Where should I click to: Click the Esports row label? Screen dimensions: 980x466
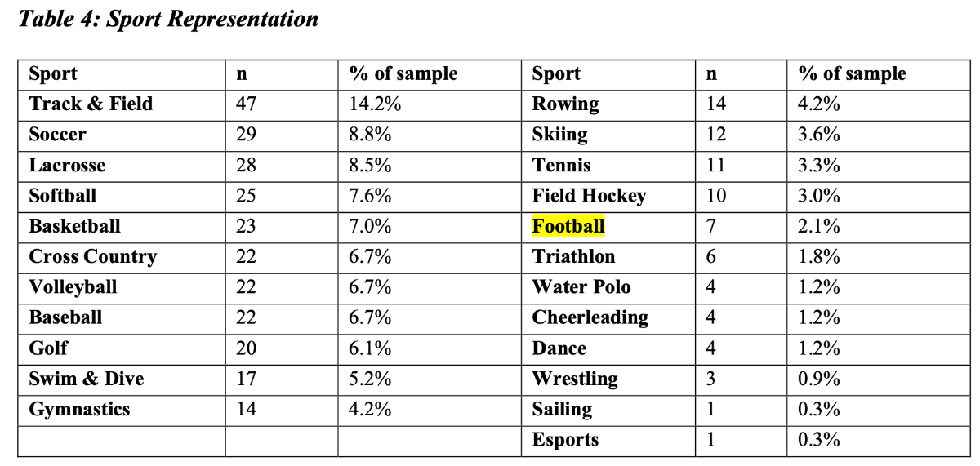point(565,440)
